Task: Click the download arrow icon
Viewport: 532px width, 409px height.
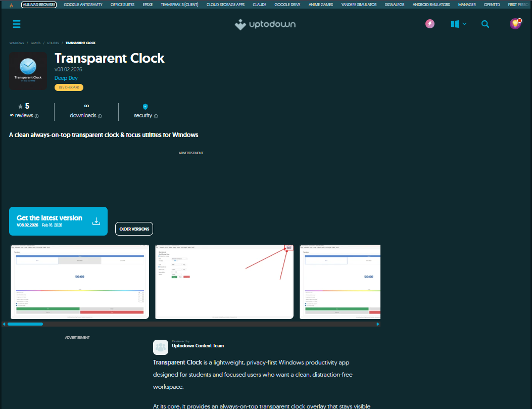Action: (96, 221)
